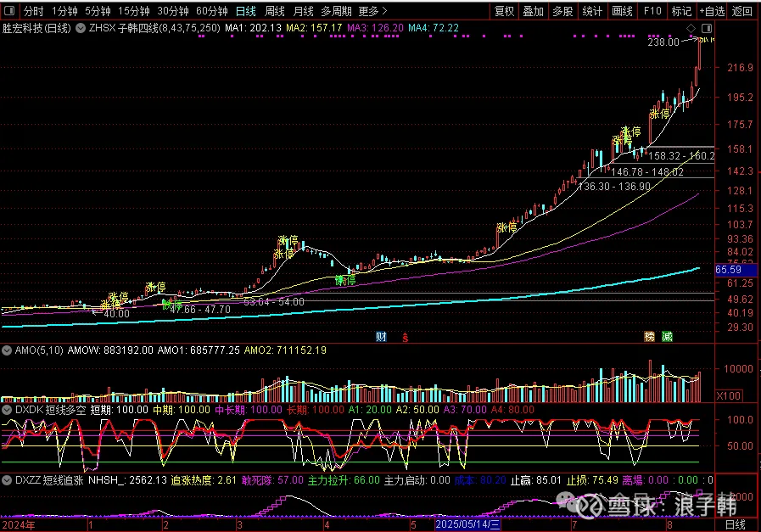Add stock via +自选 button

click(712, 11)
